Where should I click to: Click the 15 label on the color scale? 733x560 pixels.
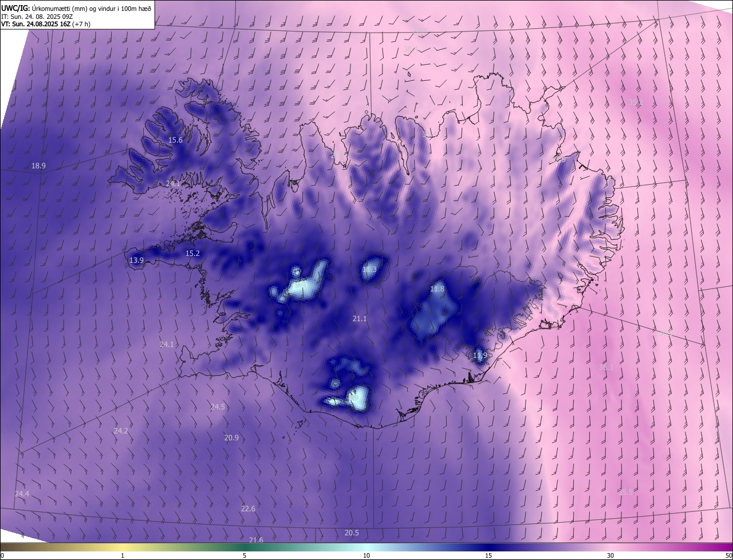pos(488,555)
